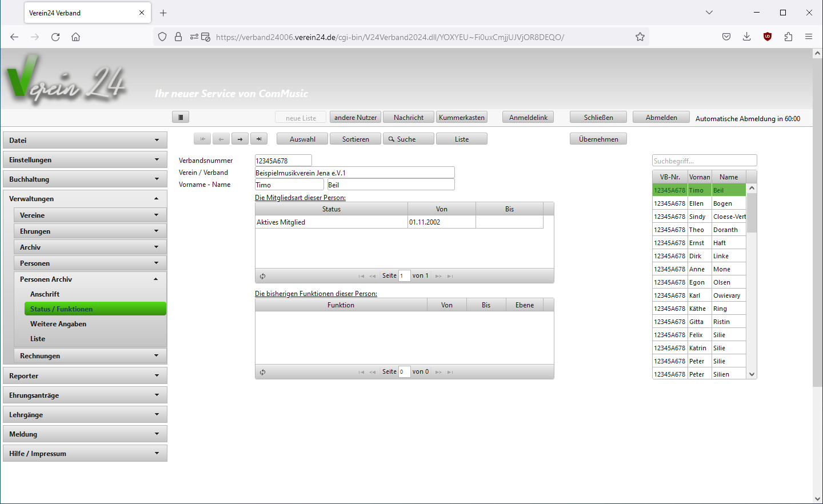Jump to the first record arrow
Screen dimensions: 823x504
(x=202, y=139)
